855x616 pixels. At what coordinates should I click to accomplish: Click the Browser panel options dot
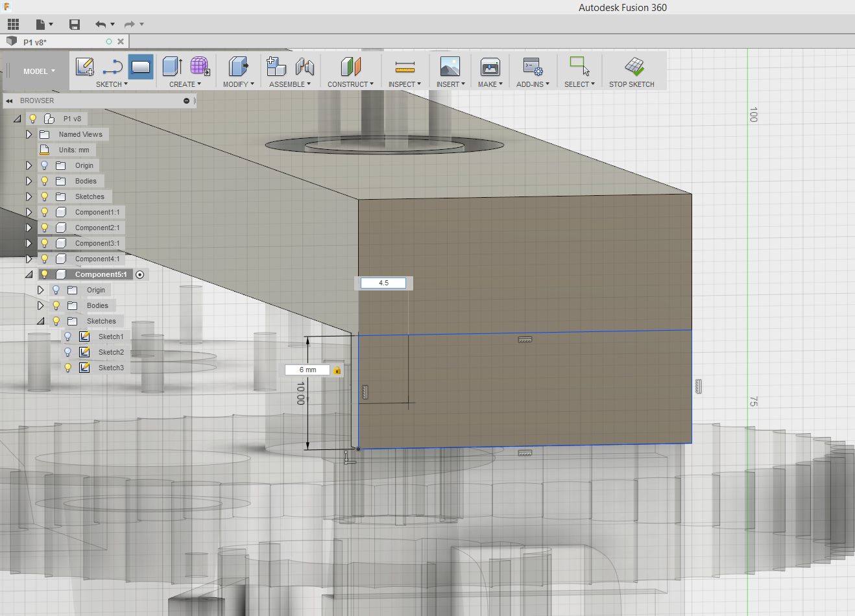pyautogui.click(x=187, y=101)
